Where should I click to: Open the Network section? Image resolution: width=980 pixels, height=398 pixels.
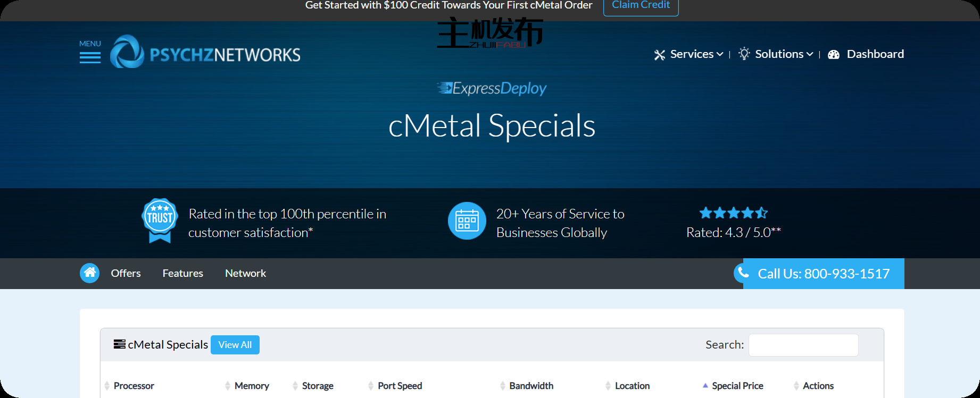click(245, 273)
